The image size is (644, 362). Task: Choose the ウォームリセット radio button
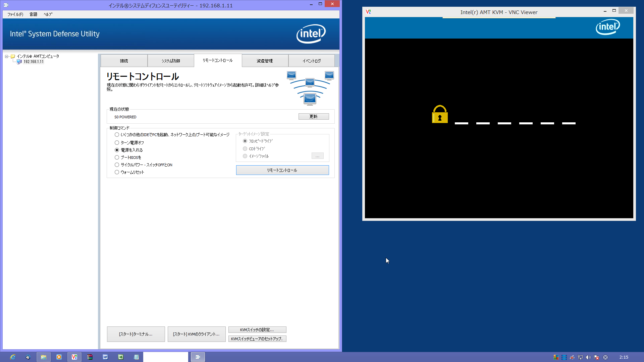tap(117, 172)
